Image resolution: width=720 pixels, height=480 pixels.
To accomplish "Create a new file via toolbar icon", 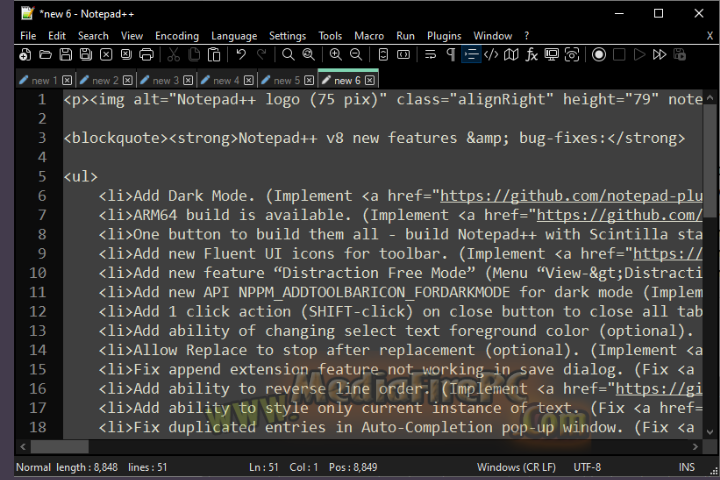I will coord(25,55).
